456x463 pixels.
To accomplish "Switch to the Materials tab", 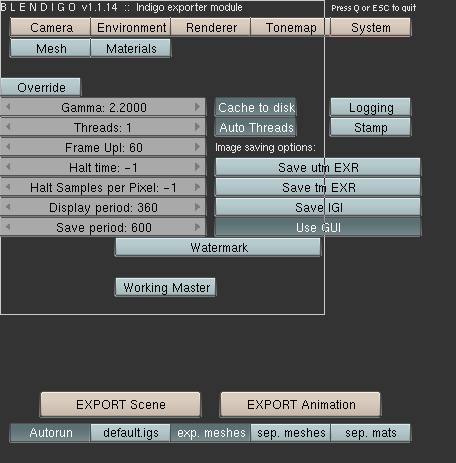I will point(131,49).
